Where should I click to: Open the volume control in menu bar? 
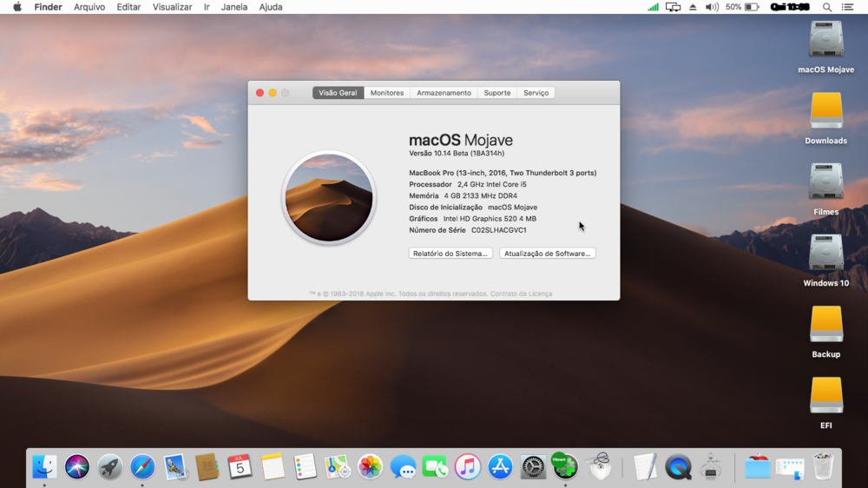point(712,7)
